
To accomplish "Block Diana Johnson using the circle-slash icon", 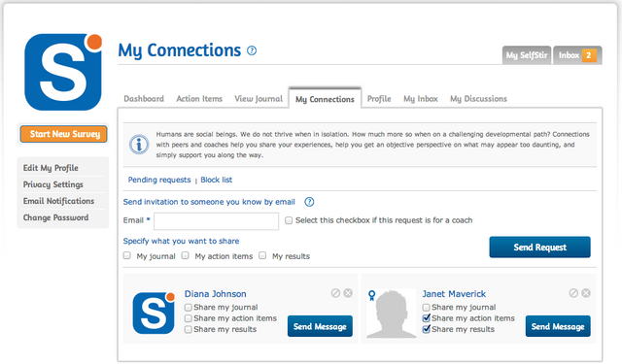I will tap(335, 293).
